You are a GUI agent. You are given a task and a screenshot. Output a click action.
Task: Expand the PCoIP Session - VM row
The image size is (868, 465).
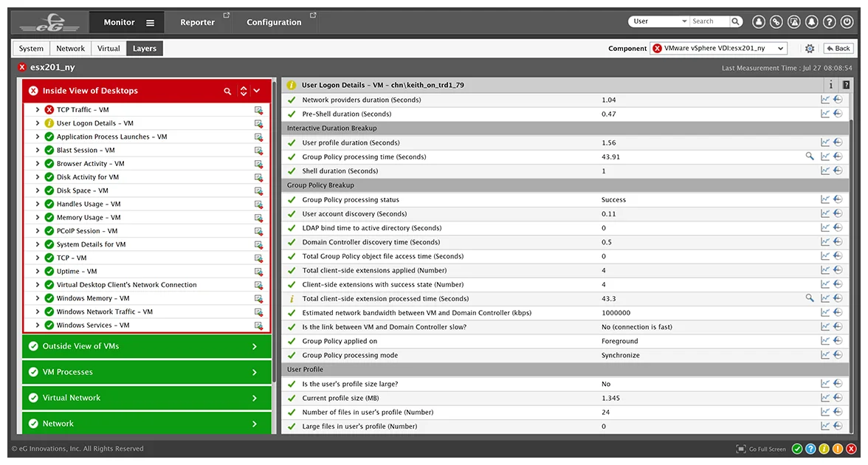pyautogui.click(x=38, y=231)
